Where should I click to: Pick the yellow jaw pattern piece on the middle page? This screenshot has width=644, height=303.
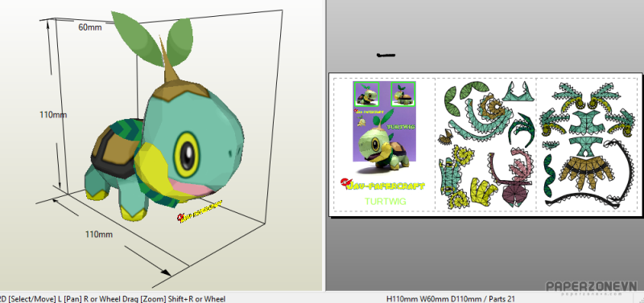coord(485,191)
